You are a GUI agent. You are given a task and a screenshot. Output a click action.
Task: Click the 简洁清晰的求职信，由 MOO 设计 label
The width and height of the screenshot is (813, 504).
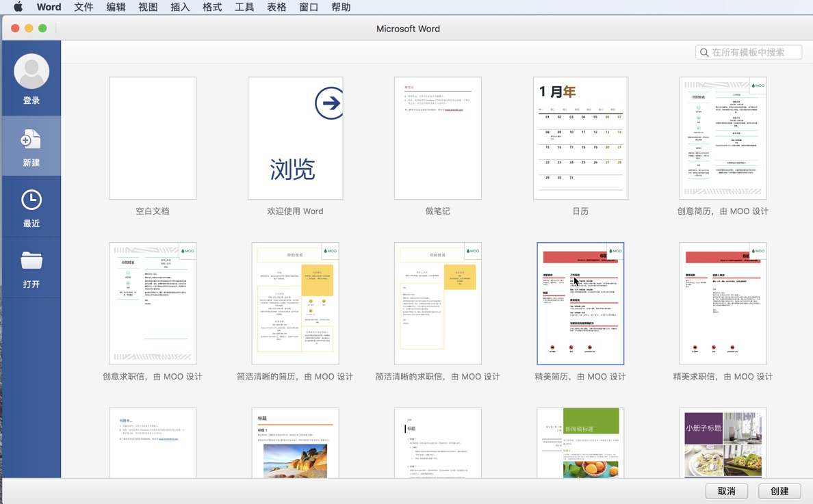[x=437, y=377]
